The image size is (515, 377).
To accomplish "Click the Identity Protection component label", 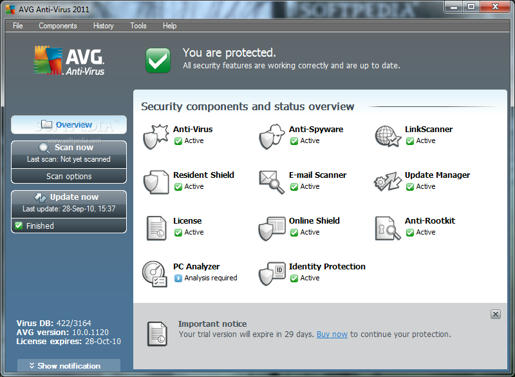I will coord(327,266).
